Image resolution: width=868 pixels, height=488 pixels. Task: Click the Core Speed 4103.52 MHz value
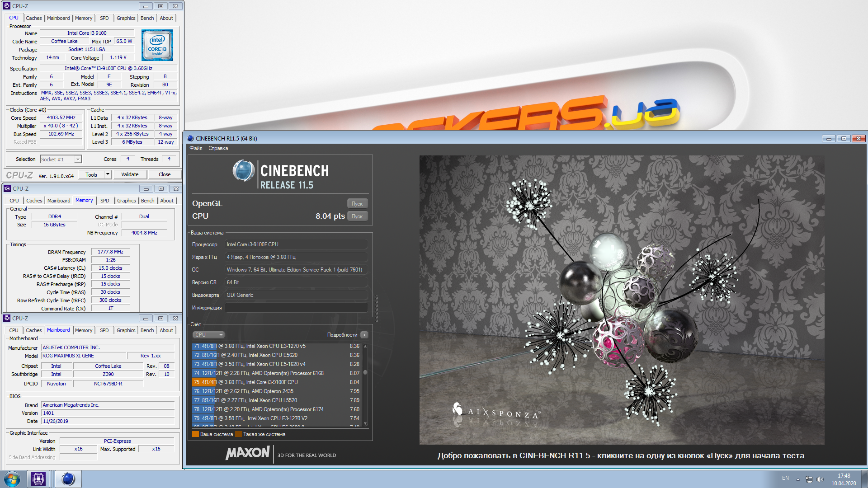point(61,117)
